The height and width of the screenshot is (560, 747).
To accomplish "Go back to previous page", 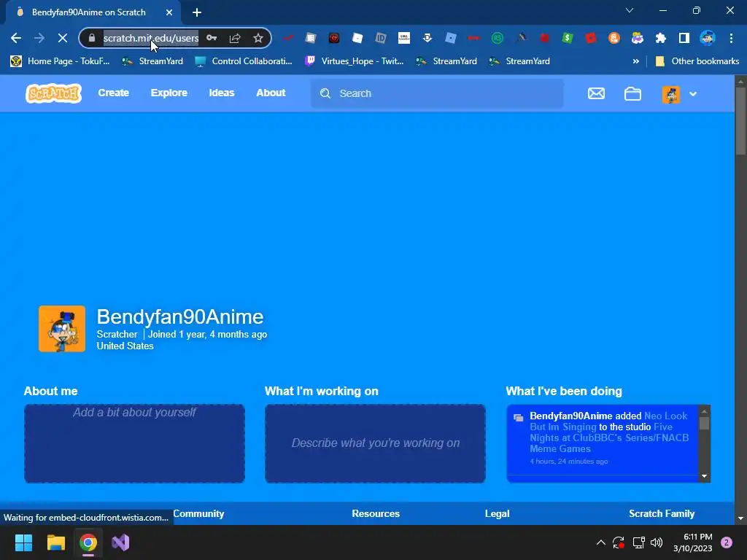I will click(x=16, y=38).
